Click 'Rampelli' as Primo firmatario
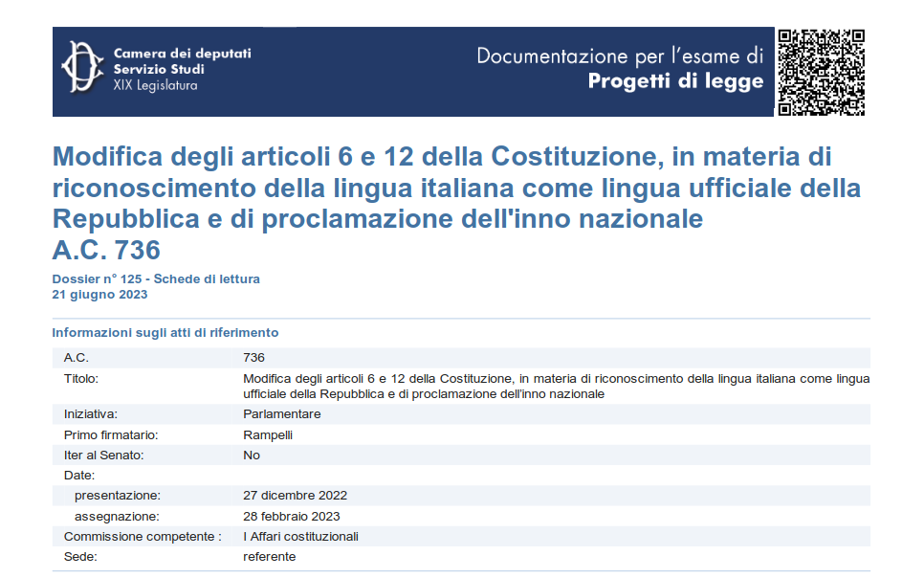This screenshot has height=578, width=924. click(x=268, y=434)
